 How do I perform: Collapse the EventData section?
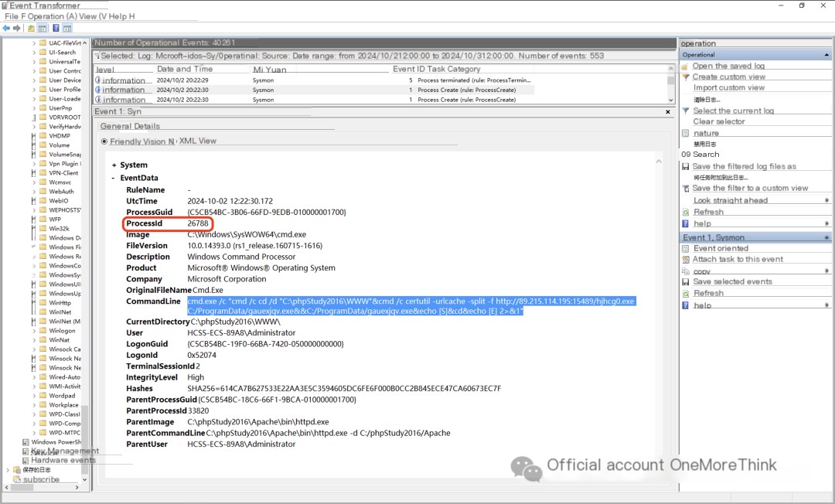(114, 179)
